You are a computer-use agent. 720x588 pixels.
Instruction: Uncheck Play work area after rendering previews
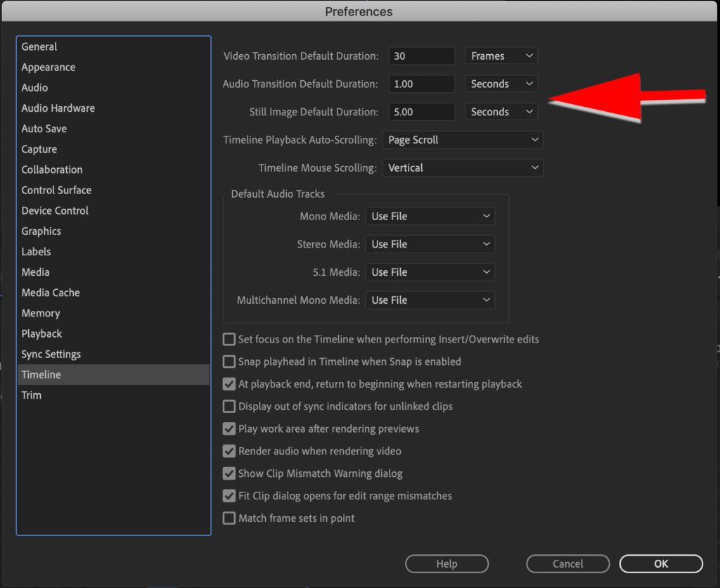pyautogui.click(x=229, y=429)
